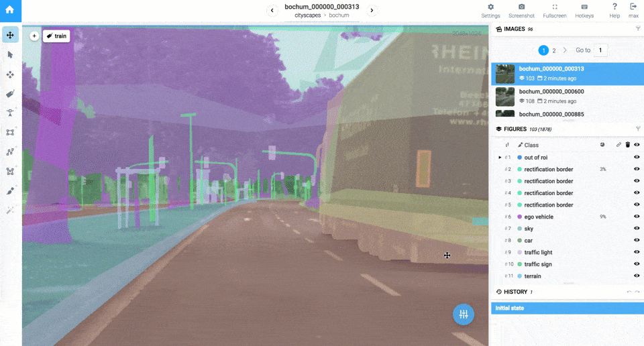Select rectification border figure #5
Screen dimensions: 644x346
[568, 205]
